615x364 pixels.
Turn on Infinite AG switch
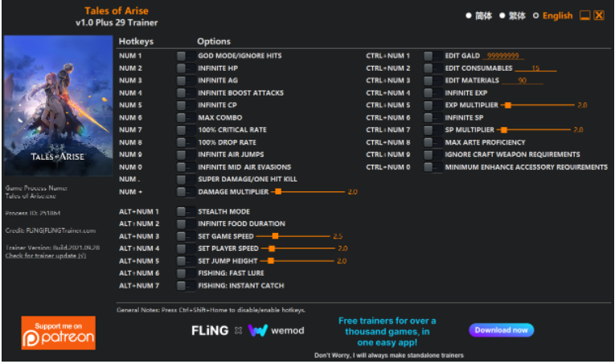point(186,80)
